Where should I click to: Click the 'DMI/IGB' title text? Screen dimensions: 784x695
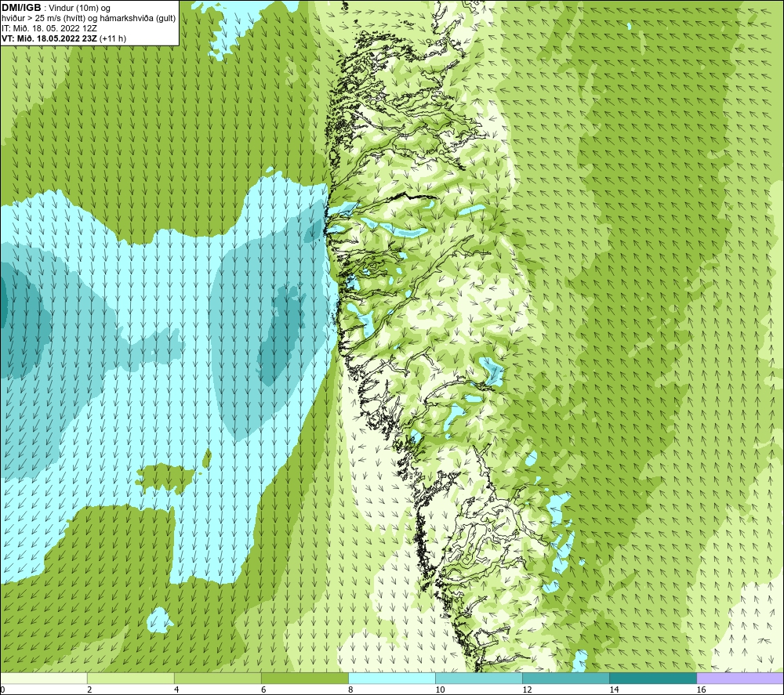[x=21, y=8]
